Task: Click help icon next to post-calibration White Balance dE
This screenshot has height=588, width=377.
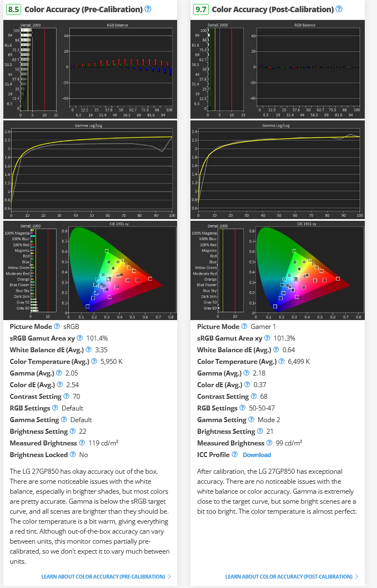Action: coord(276,349)
